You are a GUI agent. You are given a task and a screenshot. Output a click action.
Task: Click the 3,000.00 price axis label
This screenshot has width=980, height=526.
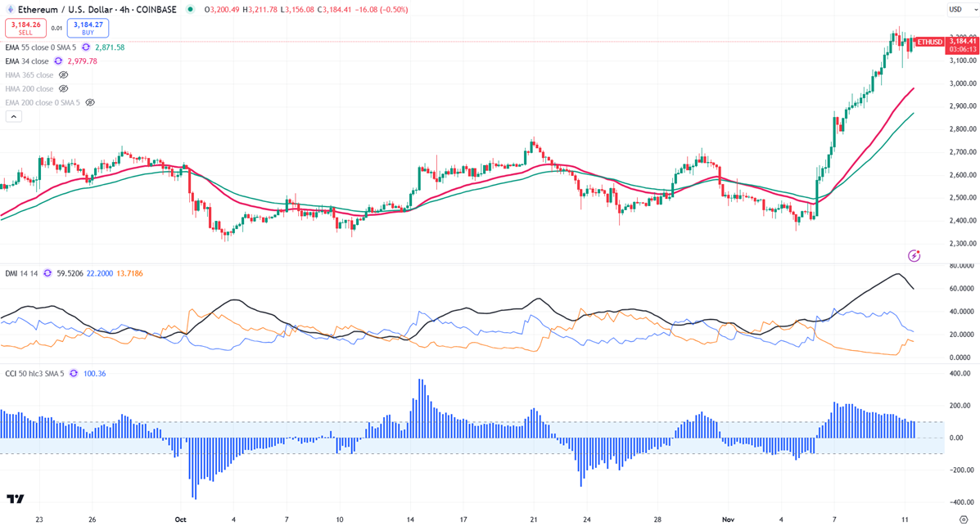[x=963, y=83]
